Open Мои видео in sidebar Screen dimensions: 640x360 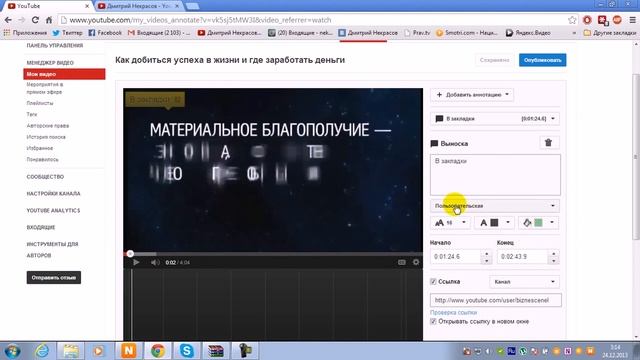[64, 74]
